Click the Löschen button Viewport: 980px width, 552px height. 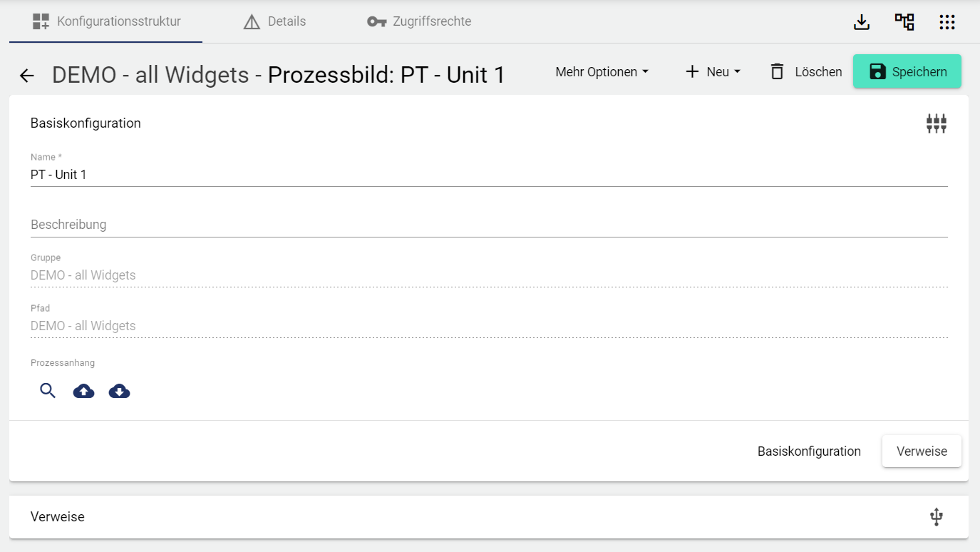point(806,72)
